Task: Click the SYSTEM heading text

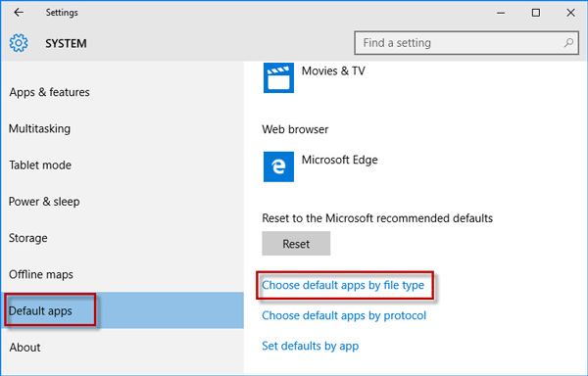Action: point(66,43)
